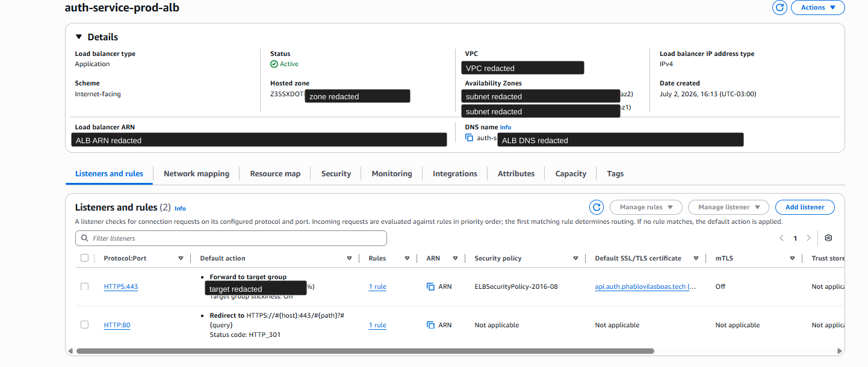Select the HTTPS:443 listener checkbox
This screenshot has width=868, height=367.
84,286
